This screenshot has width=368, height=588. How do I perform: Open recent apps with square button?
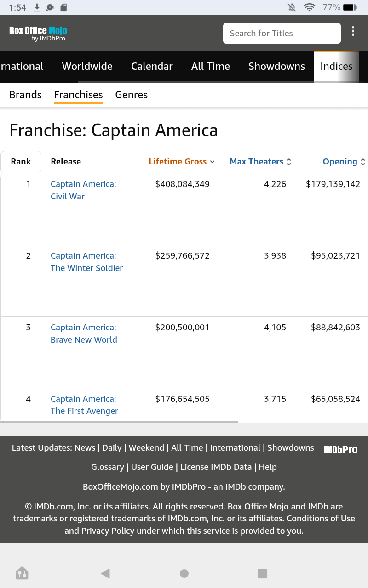(262, 573)
